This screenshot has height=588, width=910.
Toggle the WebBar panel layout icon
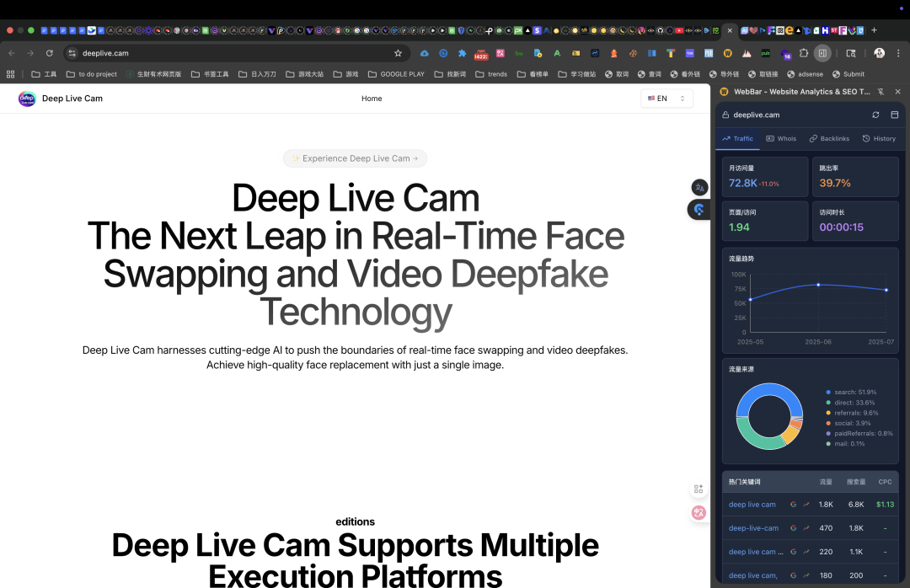(x=894, y=115)
